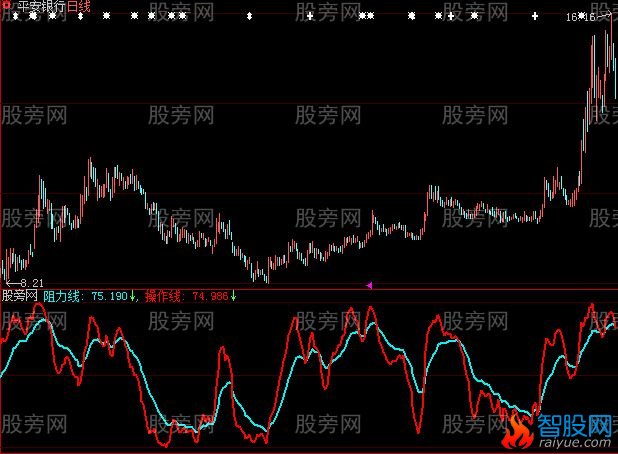The image size is (618, 454).
Task: Click the lone info marker above the mid-chart price low
Action: (249, 16)
